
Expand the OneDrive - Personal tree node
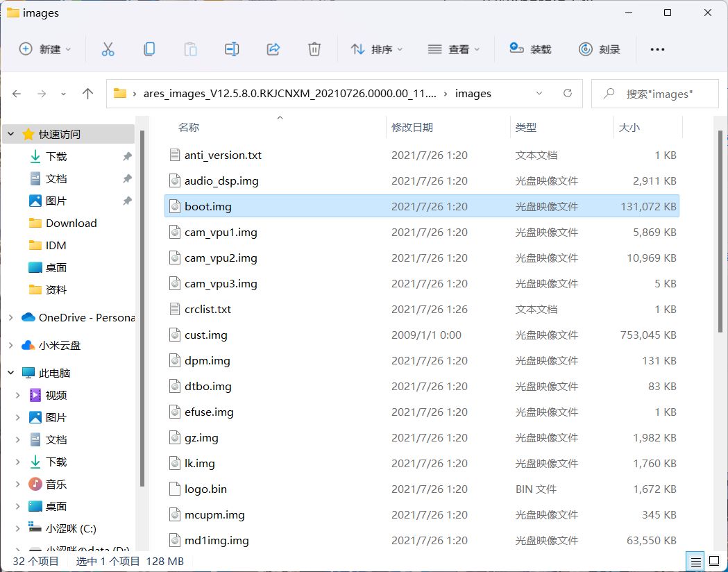point(10,318)
